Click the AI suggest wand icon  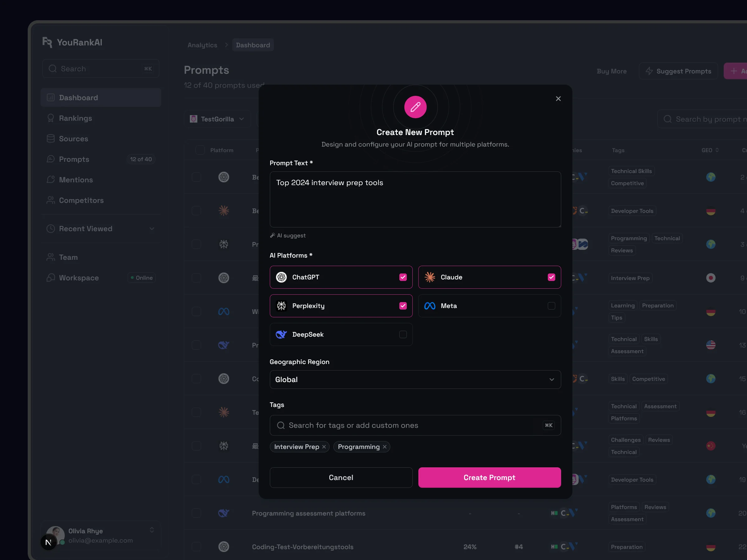273,235
